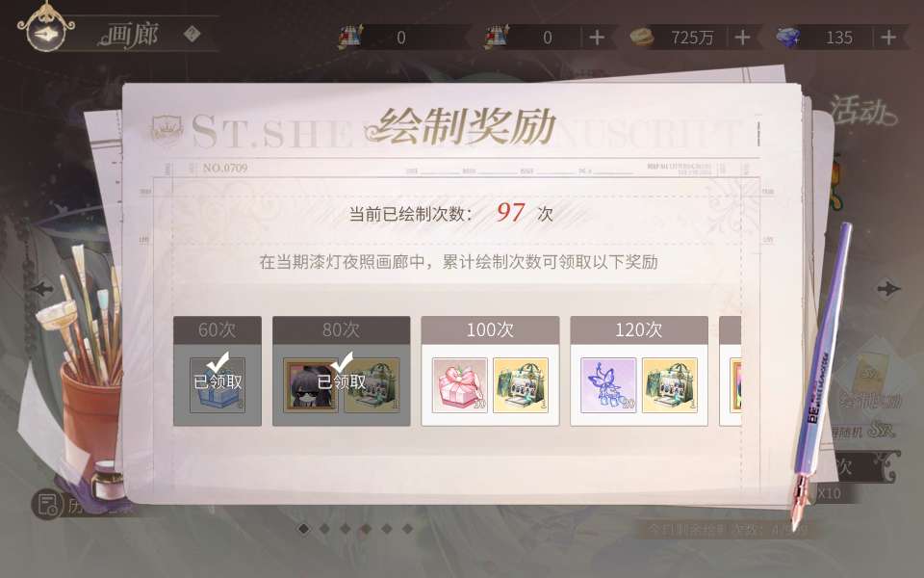
Task: Select the pink gift box reward under 100次
Action: (460, 385)
